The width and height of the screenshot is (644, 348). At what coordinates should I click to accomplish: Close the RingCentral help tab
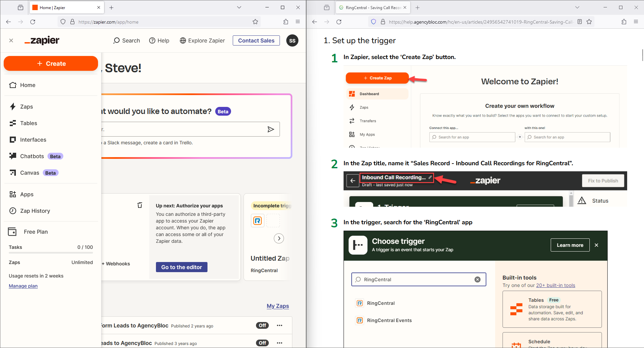click(405, 7)
